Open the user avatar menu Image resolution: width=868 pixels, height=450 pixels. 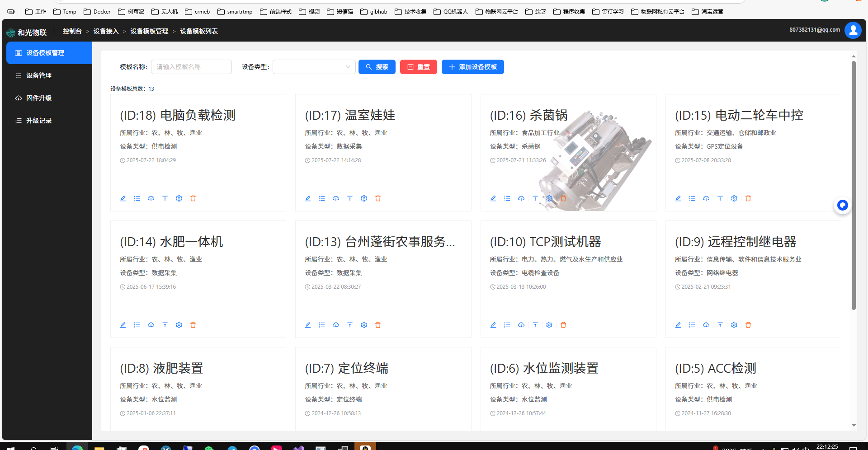coord(853,30)
